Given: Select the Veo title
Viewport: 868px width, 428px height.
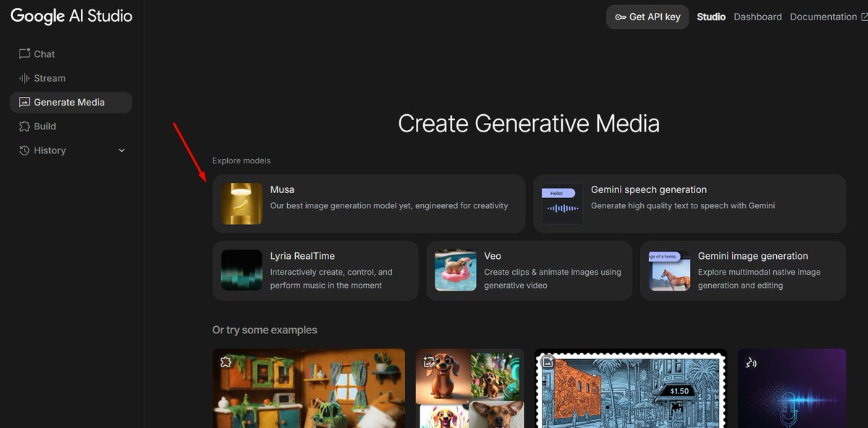Looking at the screenshot, I should (493, 256).
